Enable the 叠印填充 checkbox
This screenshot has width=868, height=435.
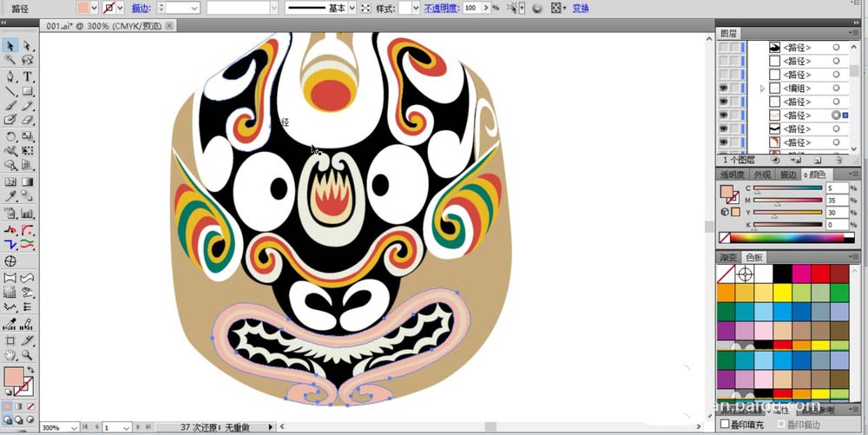pos(725,425)
